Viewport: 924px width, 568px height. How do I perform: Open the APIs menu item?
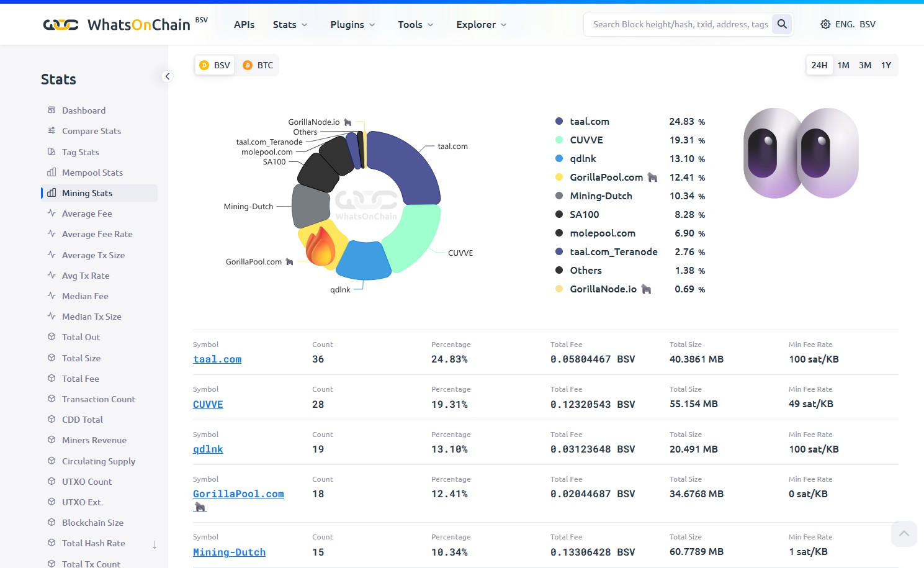click(x=244, y=24)
